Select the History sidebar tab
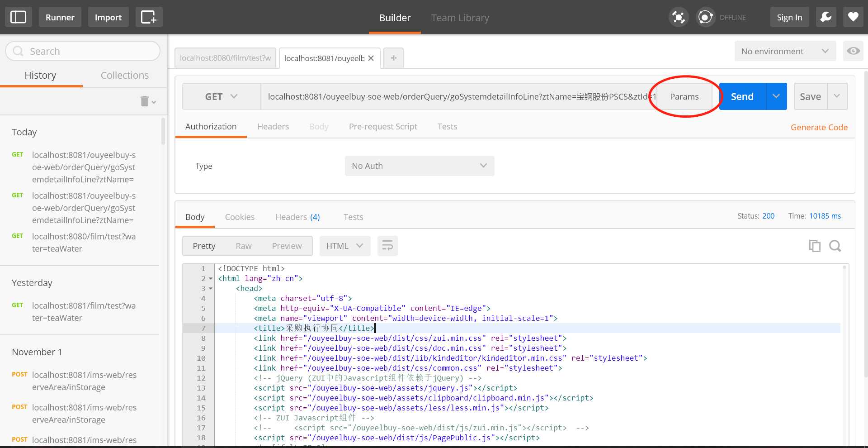The width and height of the screenshot is (868, 448). [41, 75]
